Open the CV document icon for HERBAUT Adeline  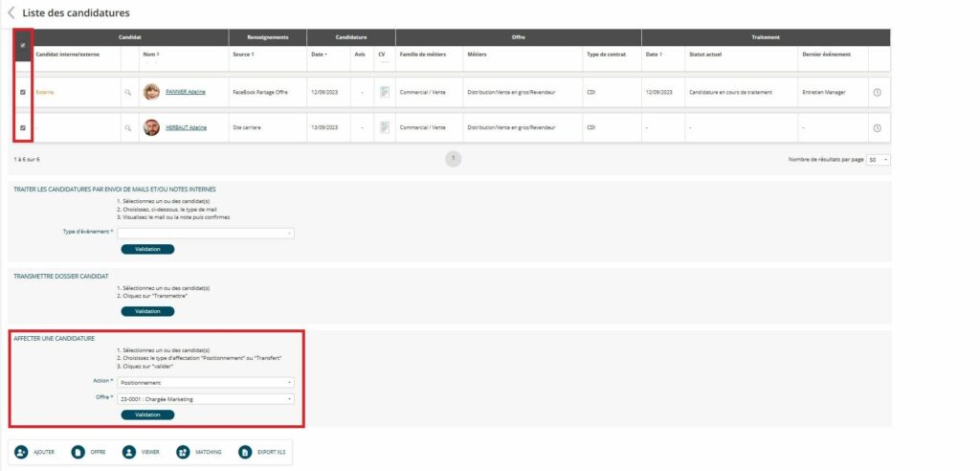[384, 127]
